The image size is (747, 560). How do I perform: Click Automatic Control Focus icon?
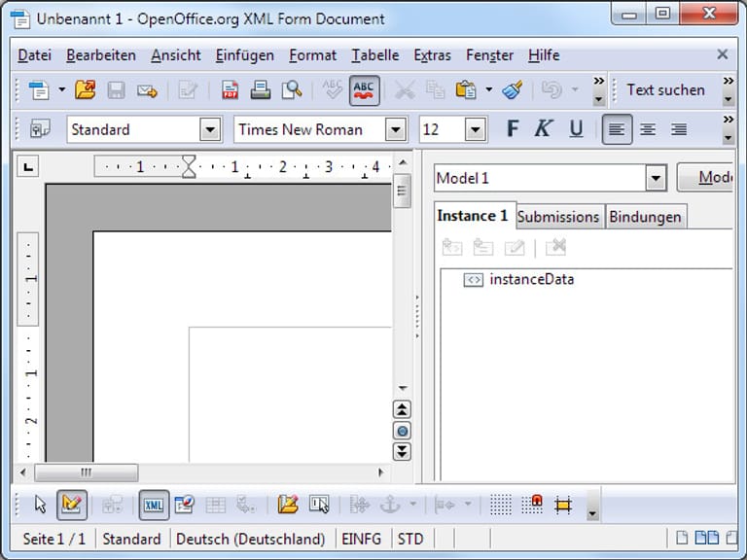pyautogui.click(x=319, y=505)
